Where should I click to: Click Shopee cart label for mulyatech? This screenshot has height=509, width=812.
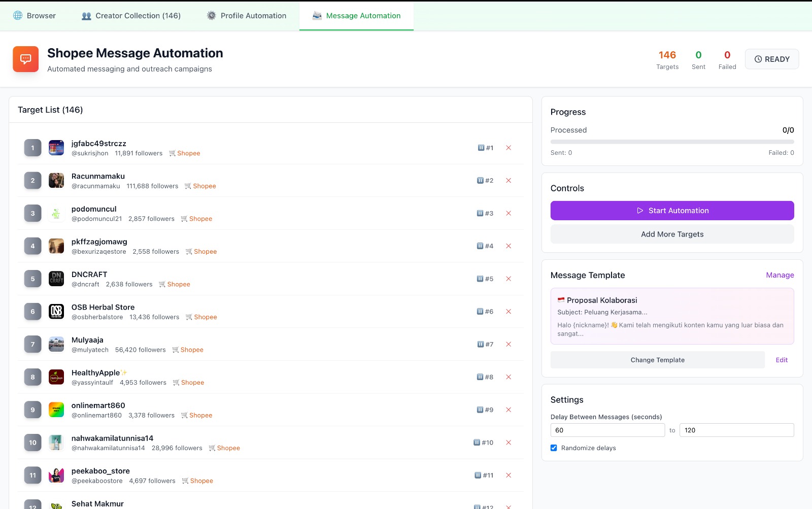point(188,350)
